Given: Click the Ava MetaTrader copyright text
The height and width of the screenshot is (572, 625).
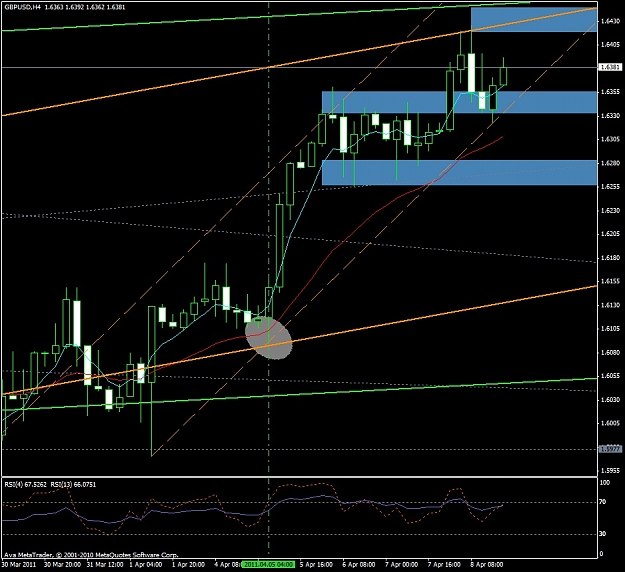Looking at the screenshot, I should 91,554.
